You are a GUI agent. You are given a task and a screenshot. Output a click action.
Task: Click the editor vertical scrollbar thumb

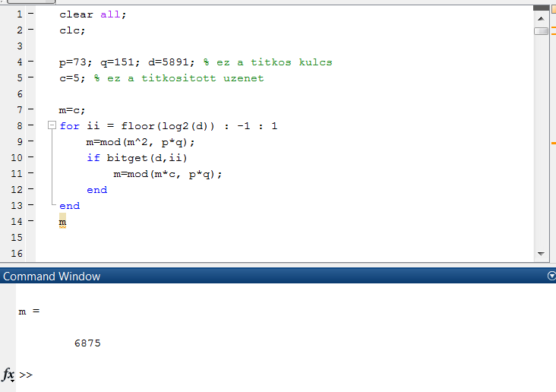click(541, 31)
